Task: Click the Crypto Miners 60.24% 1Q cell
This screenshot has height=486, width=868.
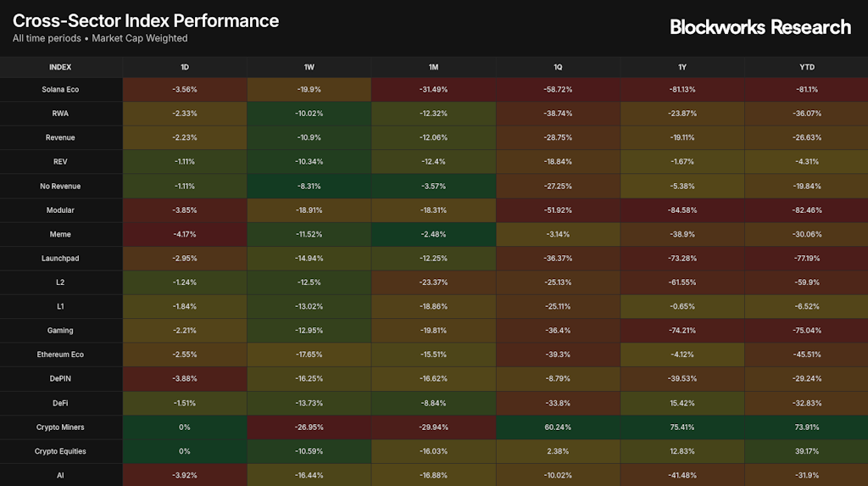Action: click(x=558, y=427)
